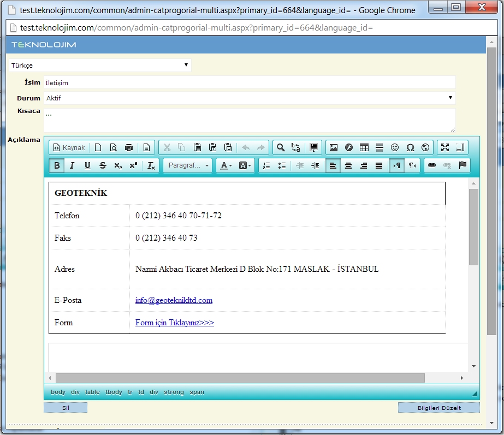Toggle Superscript formatting
The height and width of the screenshot is (435, 504).
(133, 165)
